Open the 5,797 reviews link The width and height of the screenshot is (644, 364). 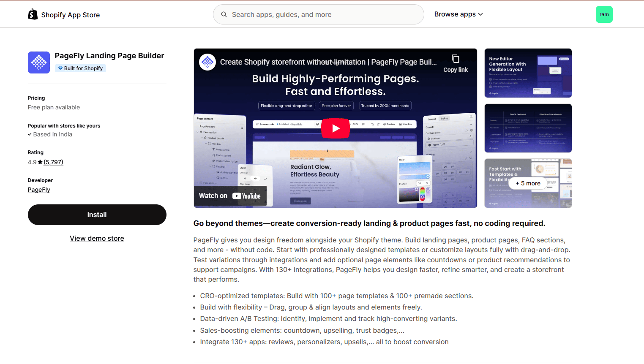(x=53, y=162)
